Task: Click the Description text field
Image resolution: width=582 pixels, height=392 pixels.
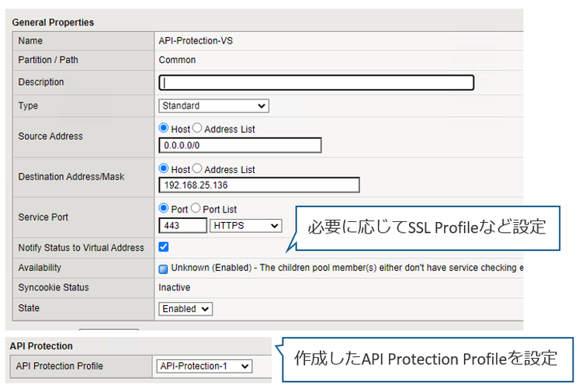Action: (317, 82)
